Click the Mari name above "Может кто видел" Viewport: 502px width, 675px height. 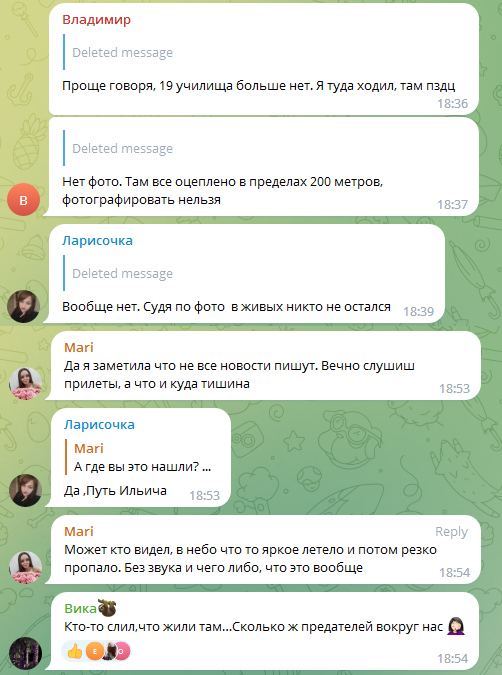pyautogui.click(x=79, y=531)
